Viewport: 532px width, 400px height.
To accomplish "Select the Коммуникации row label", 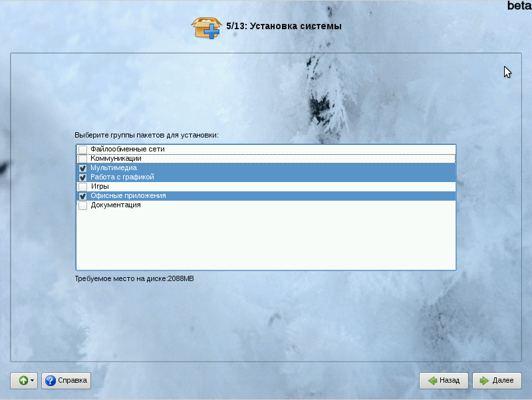I will pyautogui.click(x=116, y=159).
